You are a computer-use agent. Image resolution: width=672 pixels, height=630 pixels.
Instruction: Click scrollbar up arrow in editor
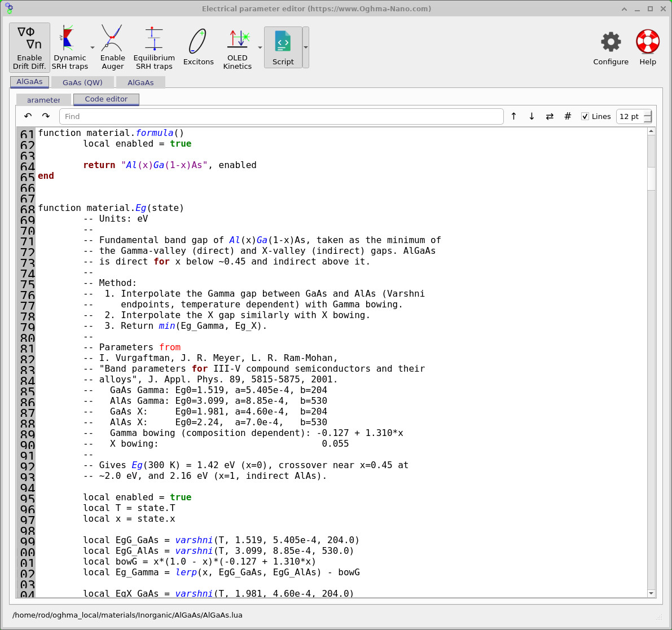pos(651,131)
